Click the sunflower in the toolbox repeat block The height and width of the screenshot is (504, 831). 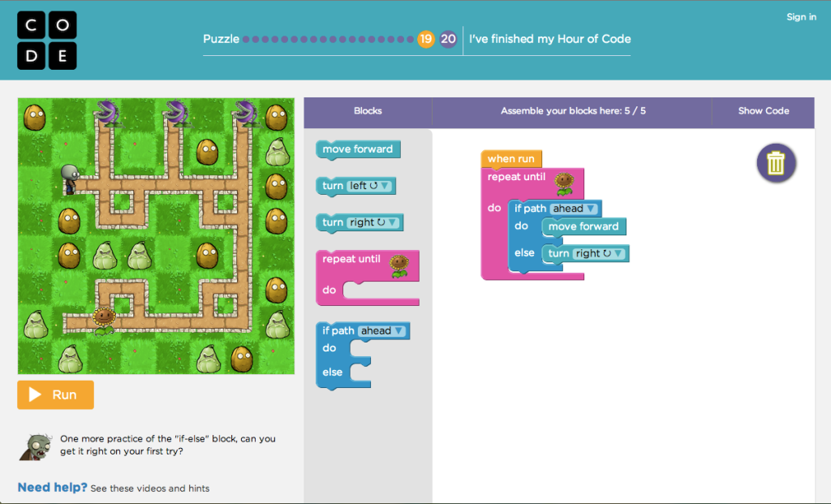pos(398,265)
